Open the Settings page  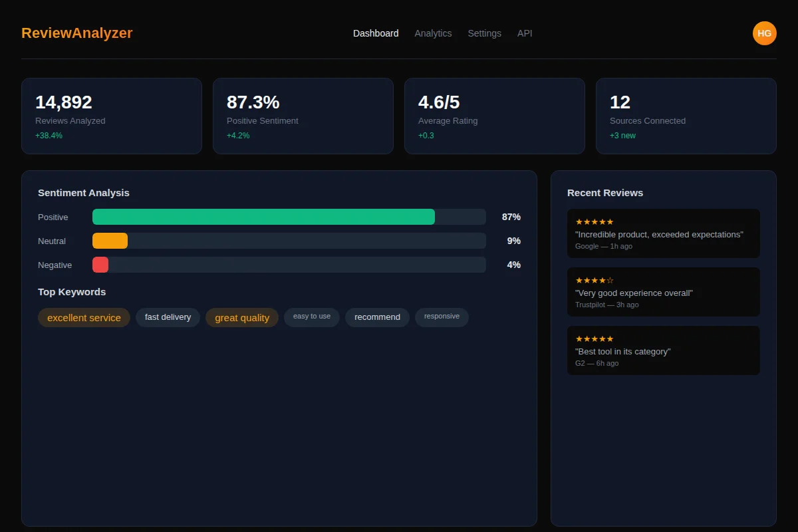pos(484,33)
